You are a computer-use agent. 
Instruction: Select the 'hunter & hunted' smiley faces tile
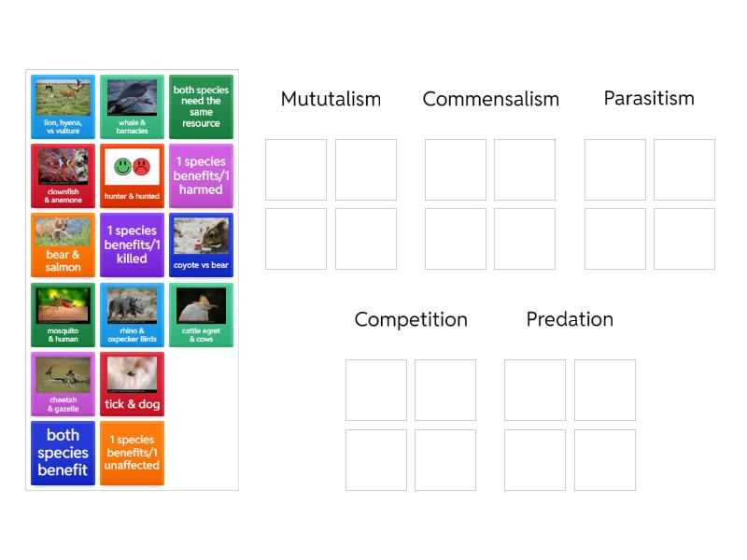132,175
